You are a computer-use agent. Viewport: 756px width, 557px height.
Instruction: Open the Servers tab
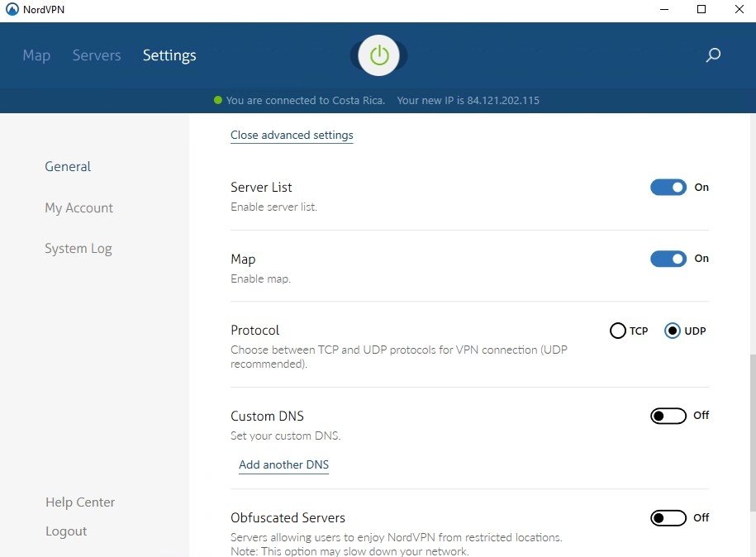97,55
